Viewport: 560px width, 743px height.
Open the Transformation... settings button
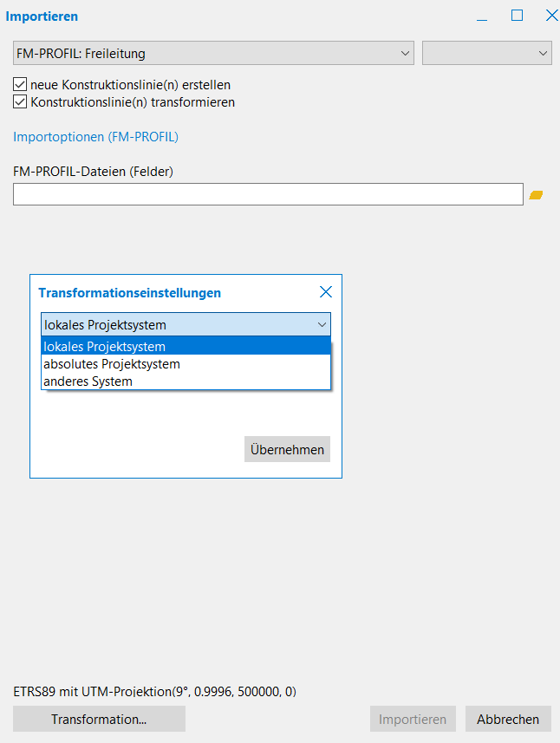[x=99, y=719]
